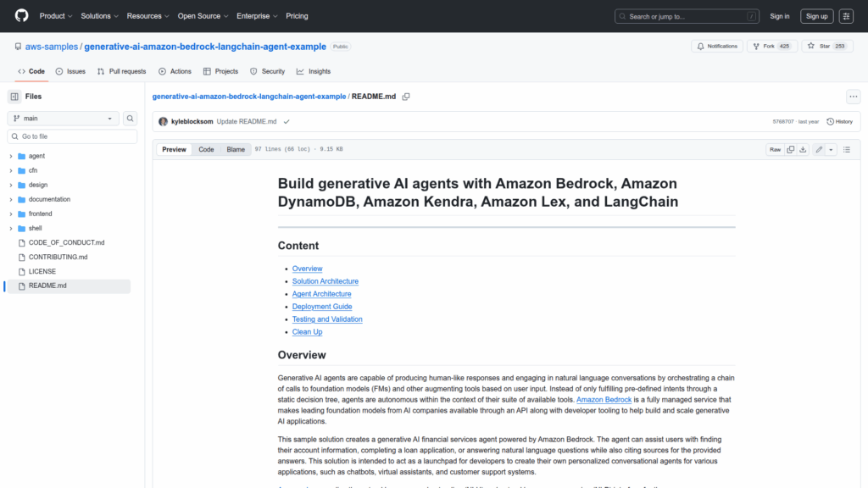Copy raw file contents icon
The width and height of the screenshot is (868, 488).
(791, 149)
